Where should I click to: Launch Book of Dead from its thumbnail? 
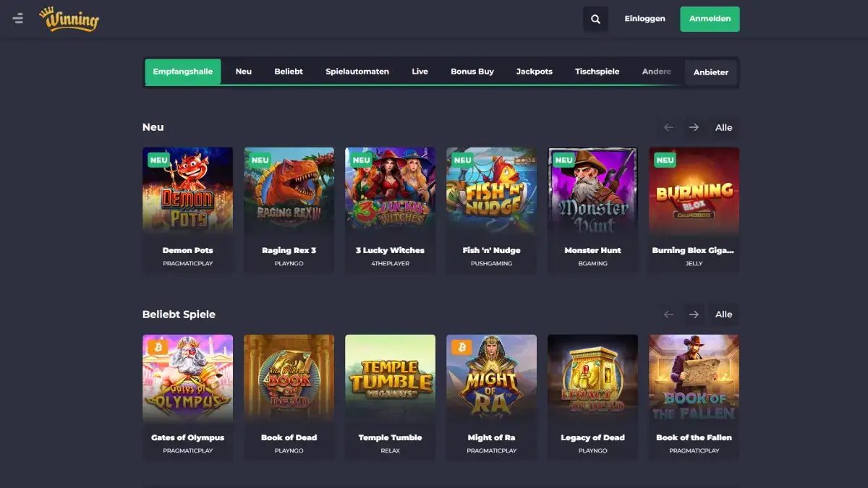tap(289, 378)
